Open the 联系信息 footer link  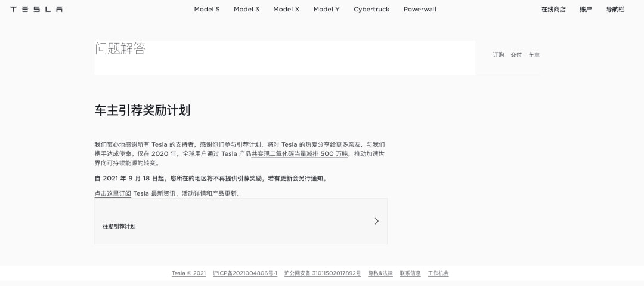click(410, 273)
